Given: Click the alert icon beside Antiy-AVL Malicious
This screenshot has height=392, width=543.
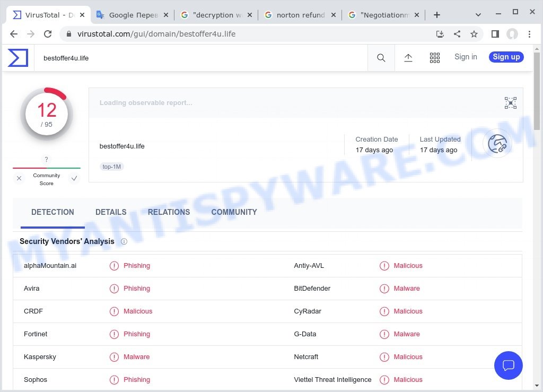Looking at the screenshot, I should pyautogui.click(x=384, y=266).
